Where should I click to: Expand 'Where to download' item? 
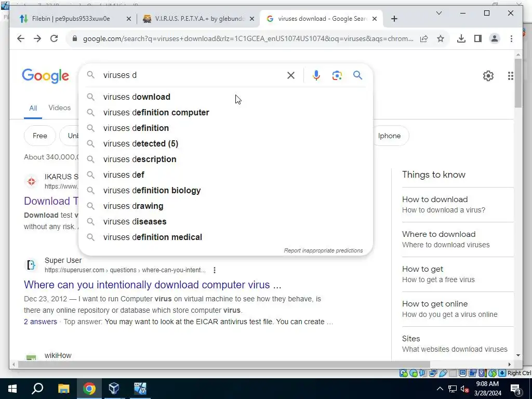458,240
